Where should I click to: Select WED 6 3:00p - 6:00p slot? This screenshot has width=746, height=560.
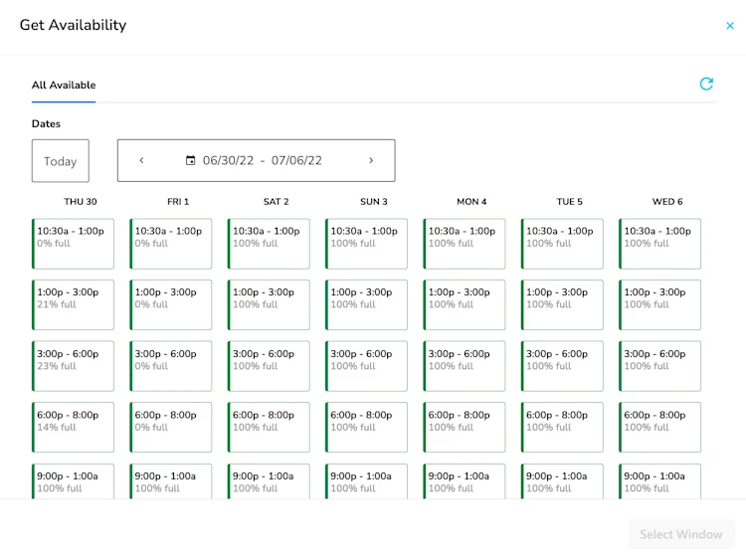pos(659,366)
